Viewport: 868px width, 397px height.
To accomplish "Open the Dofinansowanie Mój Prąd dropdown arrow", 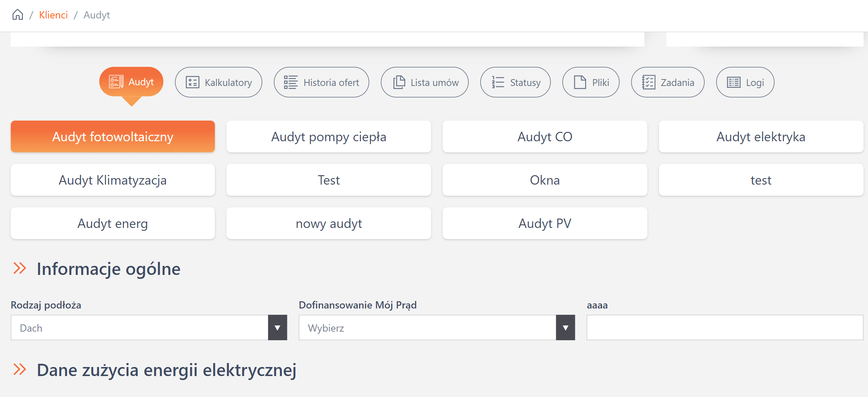I will coord(565,328).
